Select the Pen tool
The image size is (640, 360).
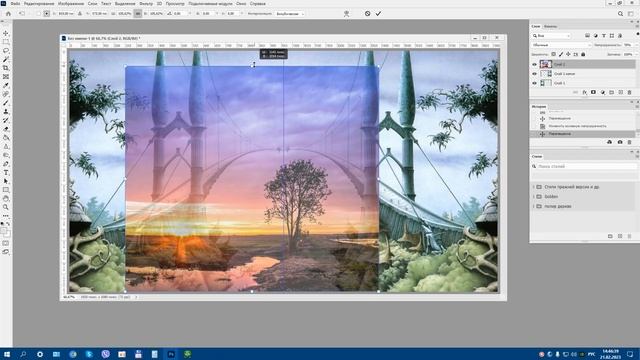tap(6, 164)
